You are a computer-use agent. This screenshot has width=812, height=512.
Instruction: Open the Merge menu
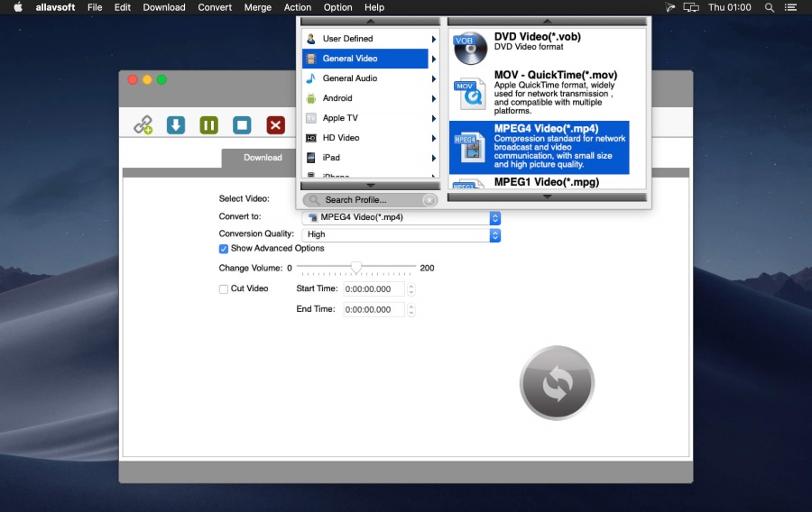point(257,7)
